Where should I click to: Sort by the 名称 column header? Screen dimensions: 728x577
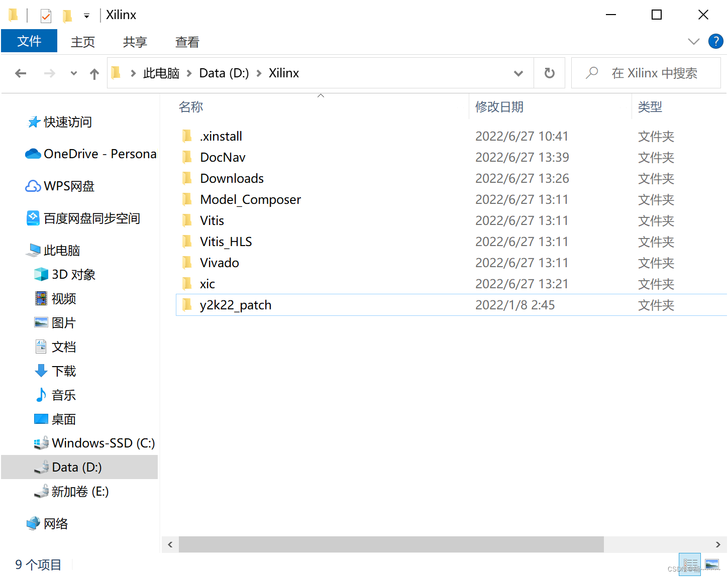tap(191, 107)
